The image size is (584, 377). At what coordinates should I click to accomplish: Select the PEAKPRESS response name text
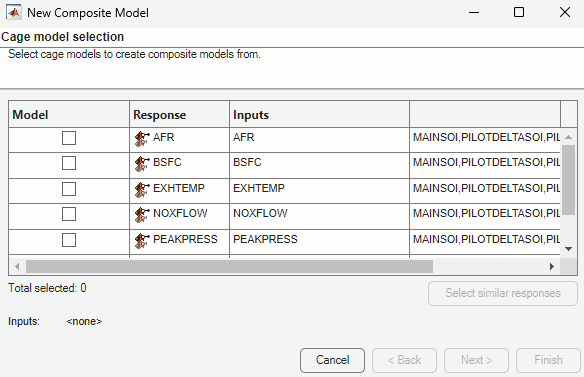185,239
